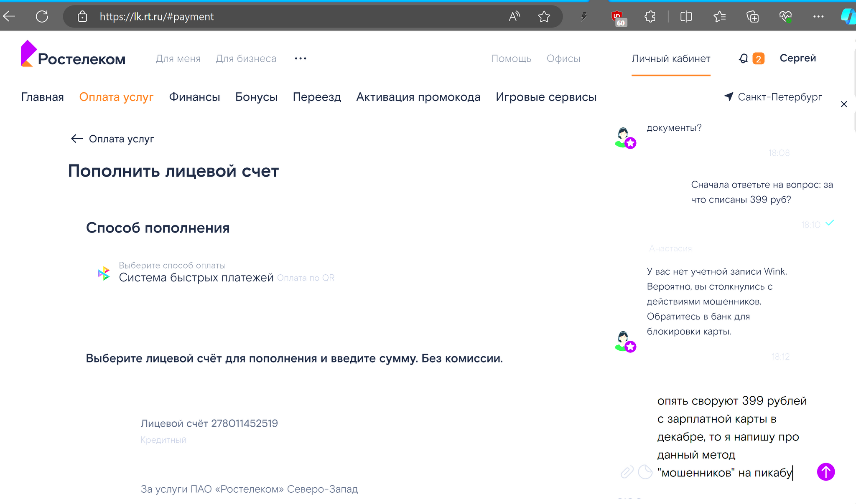Change the city Санкт-Петербург
This screenshot has width=856, height=504.
(x=780, y=97)
